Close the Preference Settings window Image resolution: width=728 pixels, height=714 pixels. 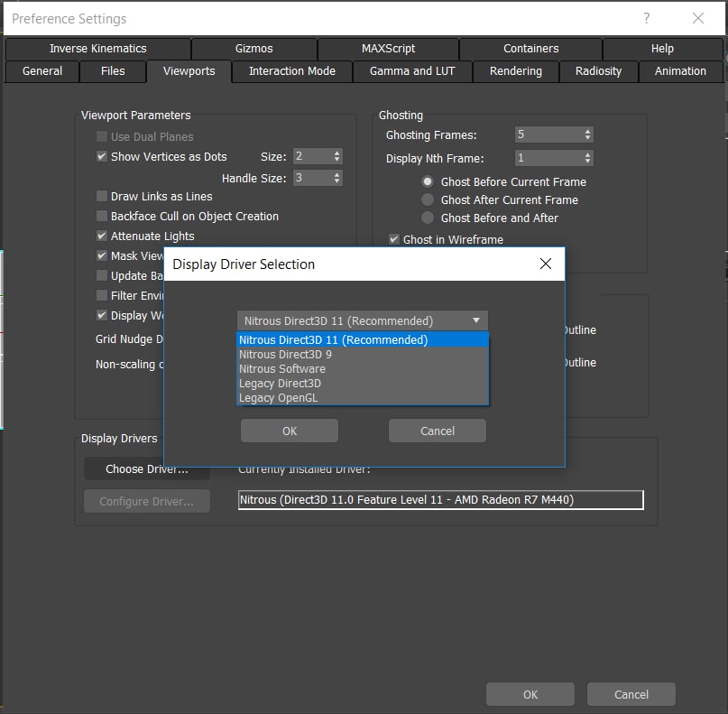[x=698, y=18]
